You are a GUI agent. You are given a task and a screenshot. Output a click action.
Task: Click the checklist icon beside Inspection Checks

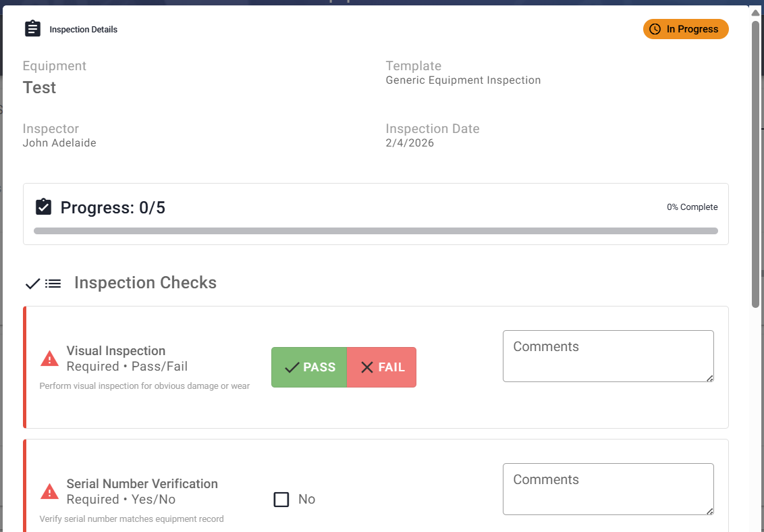click(x=43, y=284)
